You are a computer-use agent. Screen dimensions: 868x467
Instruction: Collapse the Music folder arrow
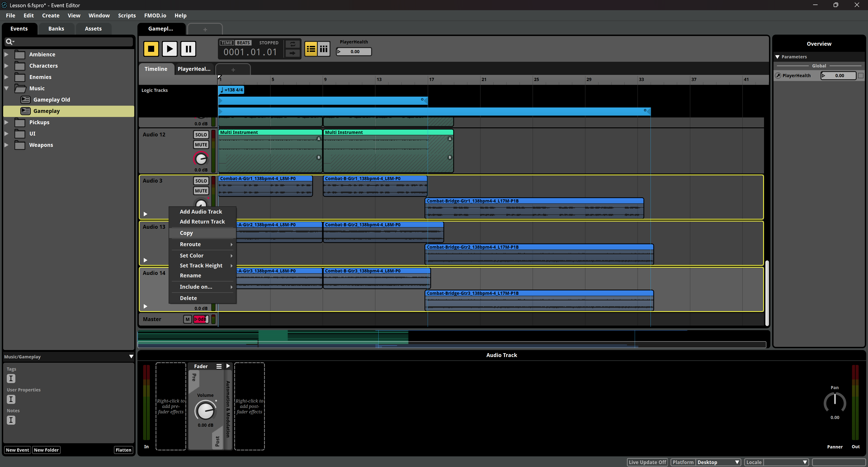6,88
